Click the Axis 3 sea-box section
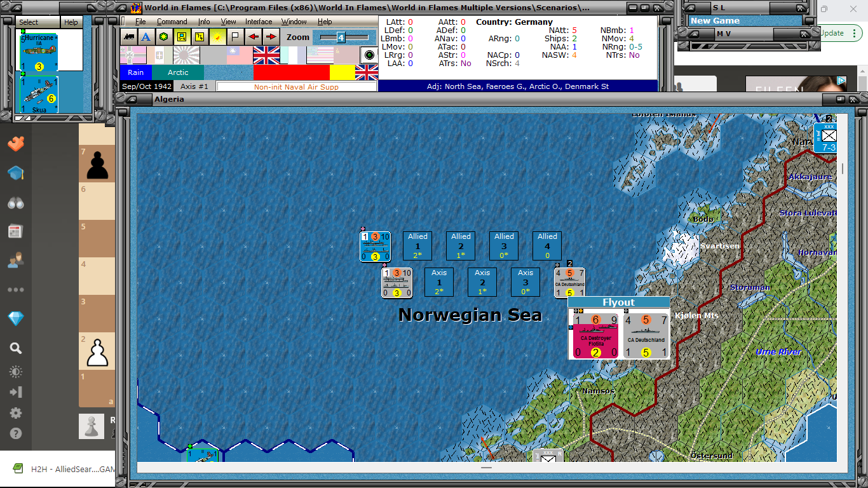Image resolution: width=868 pixels, height=488 pixels. click(526, 282)
